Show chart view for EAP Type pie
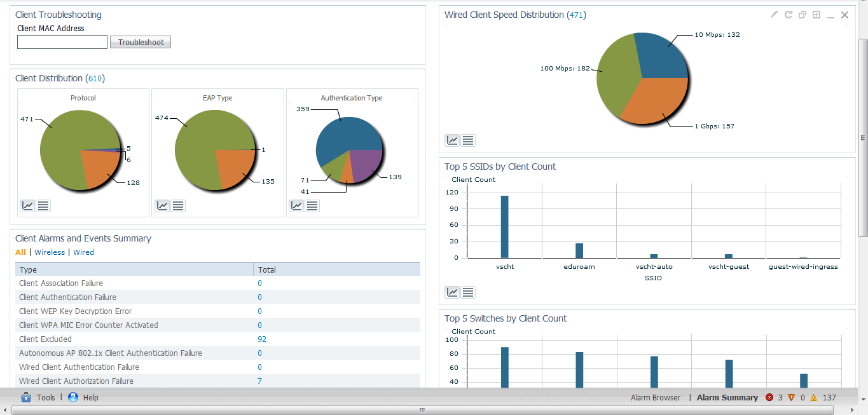Viewport: 868px width, 415px height. tap(163, 206)
